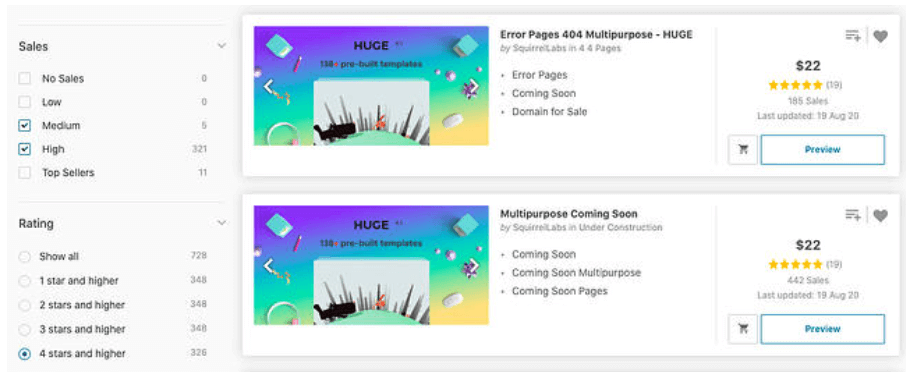906x372 pixels.
Task: Check the No Sales filter
Action: [24, 79]
